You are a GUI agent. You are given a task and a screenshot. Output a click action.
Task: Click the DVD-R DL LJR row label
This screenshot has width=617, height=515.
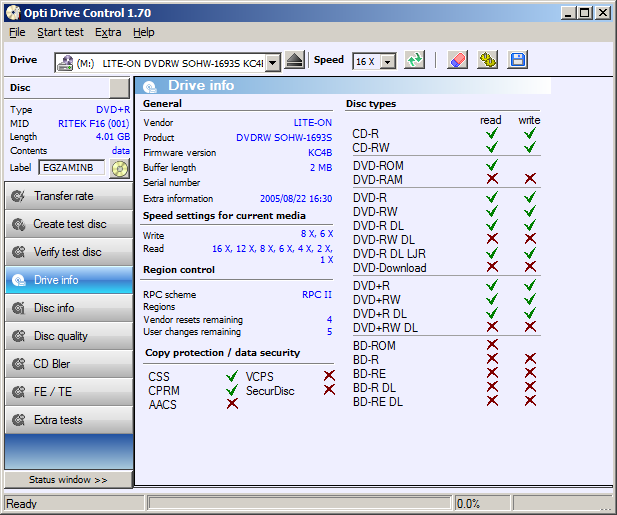389,254
